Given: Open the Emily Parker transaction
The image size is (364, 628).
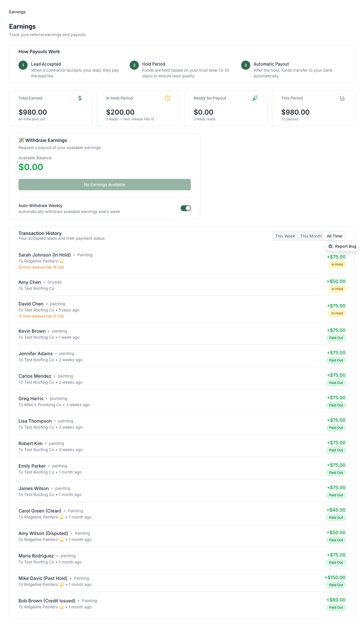Looking at the screenshot, I should tap(182, 469).
